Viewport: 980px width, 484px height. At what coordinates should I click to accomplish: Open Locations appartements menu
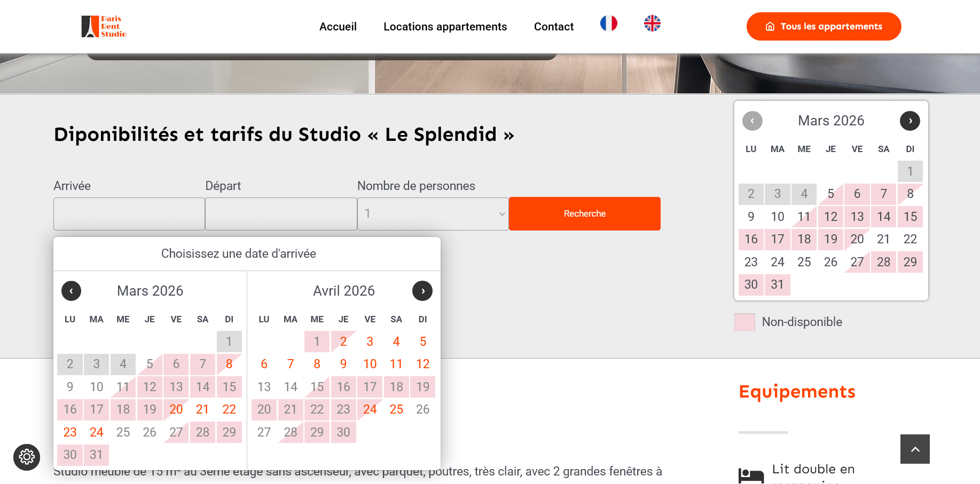(x=445, y=27)
